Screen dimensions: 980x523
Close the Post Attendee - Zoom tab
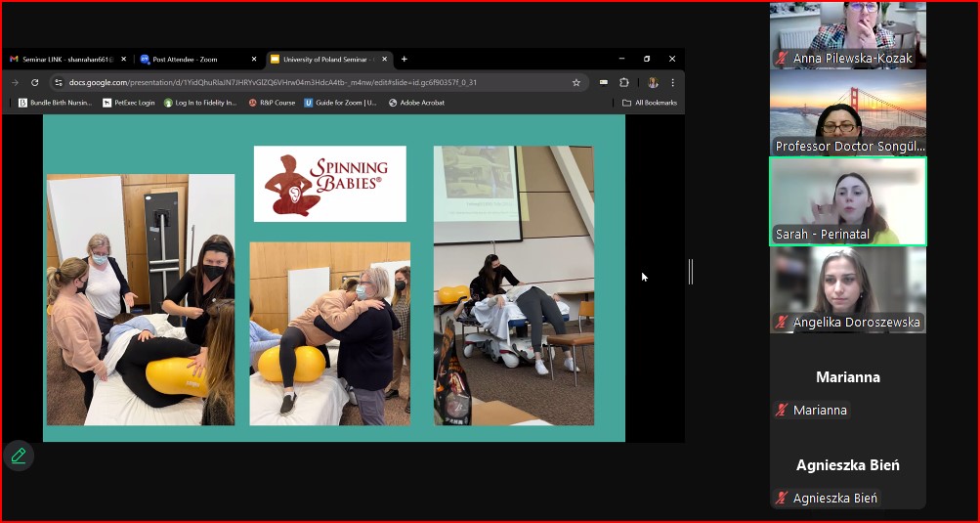(x=254, y=60)
